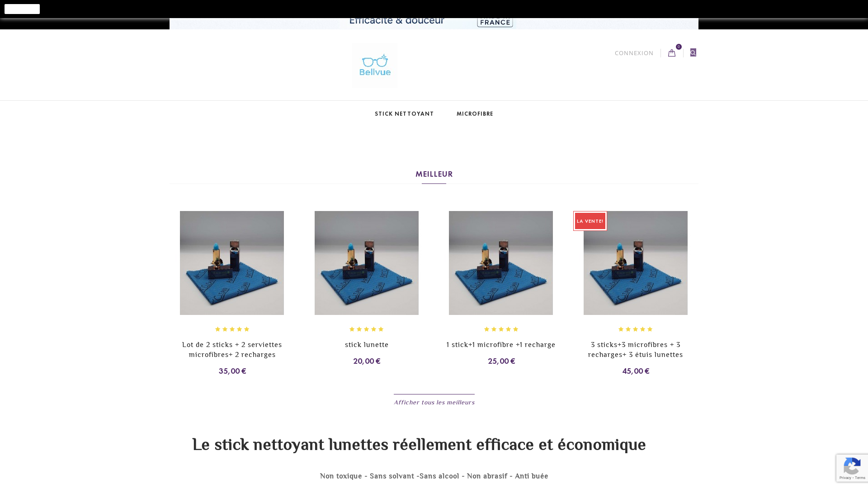Open the stick lunette product image
Viewport: 868px width, 488px height.
367,263
